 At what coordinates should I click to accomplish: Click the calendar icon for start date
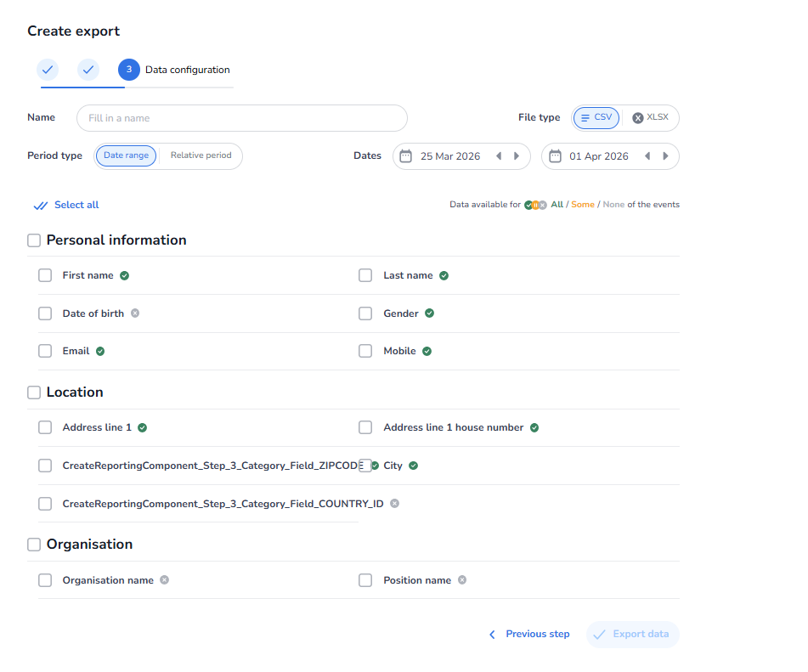click(x=405, y=156)
